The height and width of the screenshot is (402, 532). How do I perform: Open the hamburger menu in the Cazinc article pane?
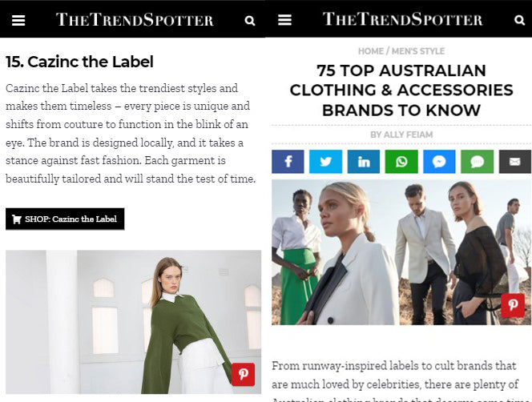pos(18,20)
